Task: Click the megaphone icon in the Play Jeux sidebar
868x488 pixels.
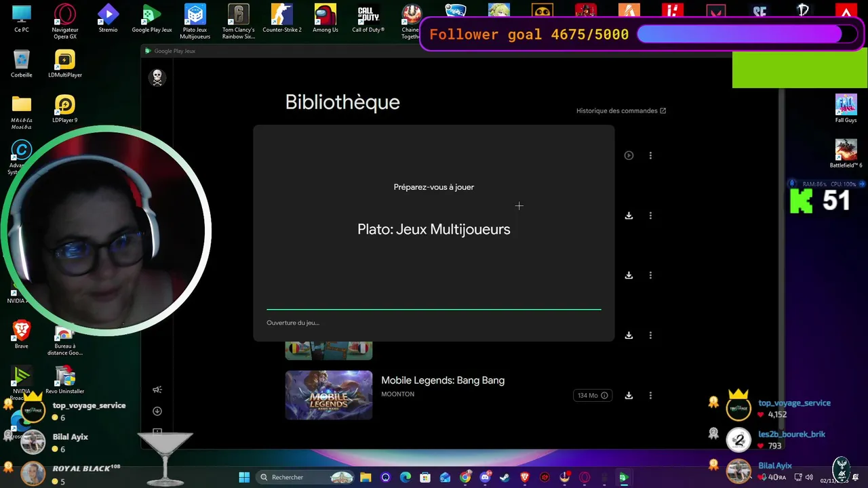Action: point(157,390)
